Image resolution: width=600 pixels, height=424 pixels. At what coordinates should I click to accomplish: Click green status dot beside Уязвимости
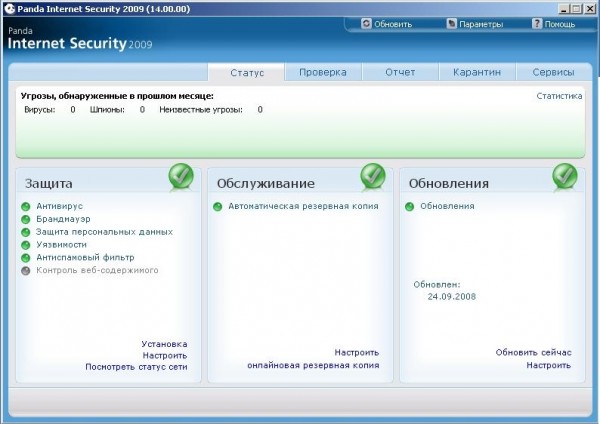26,245
